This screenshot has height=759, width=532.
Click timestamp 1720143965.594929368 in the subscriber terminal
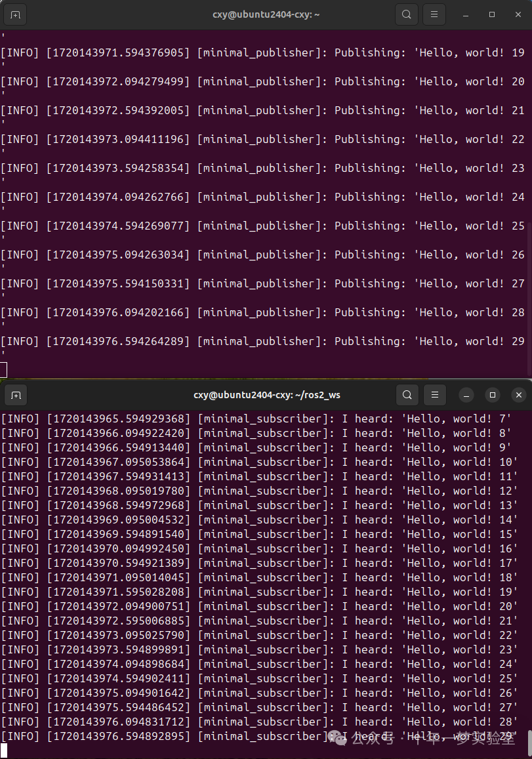(x=119, y=419)
